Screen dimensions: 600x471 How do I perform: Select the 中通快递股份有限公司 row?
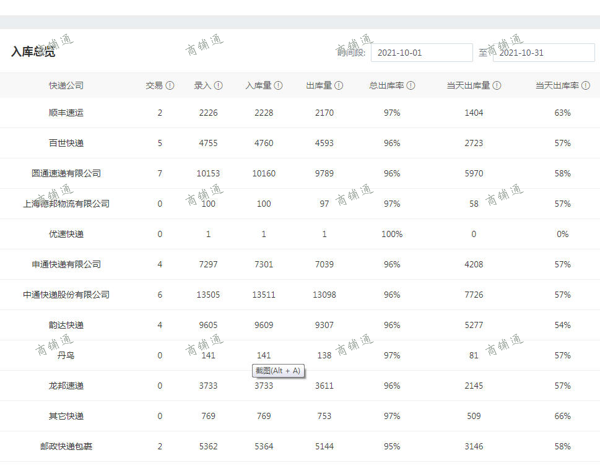point(66,295)
